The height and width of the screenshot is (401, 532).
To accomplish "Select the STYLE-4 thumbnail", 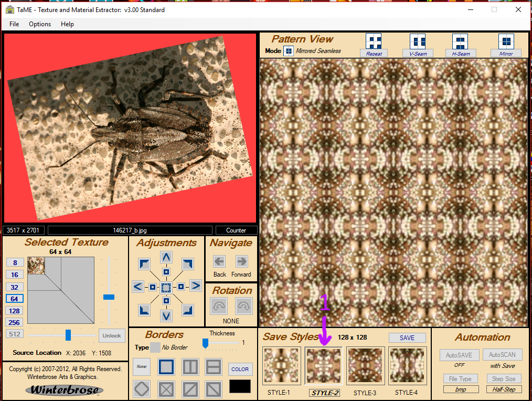I will [x=407, y=366].
